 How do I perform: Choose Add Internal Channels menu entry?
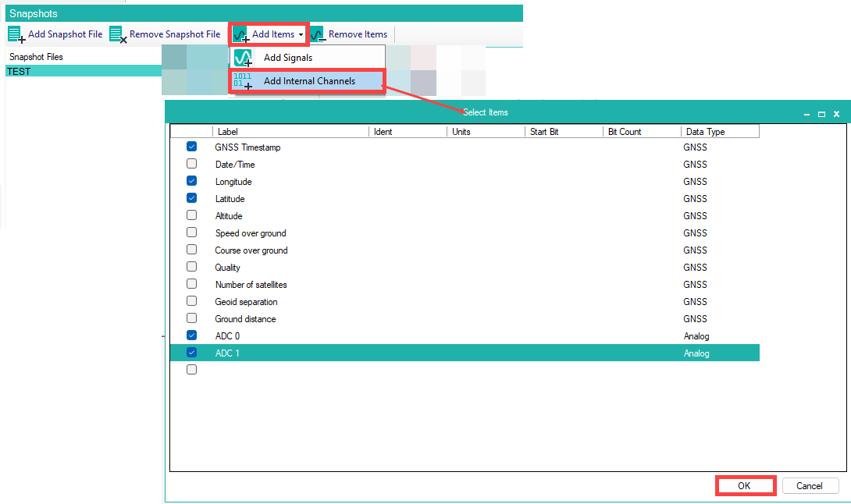pyautogui.click(x=309, y=81)
